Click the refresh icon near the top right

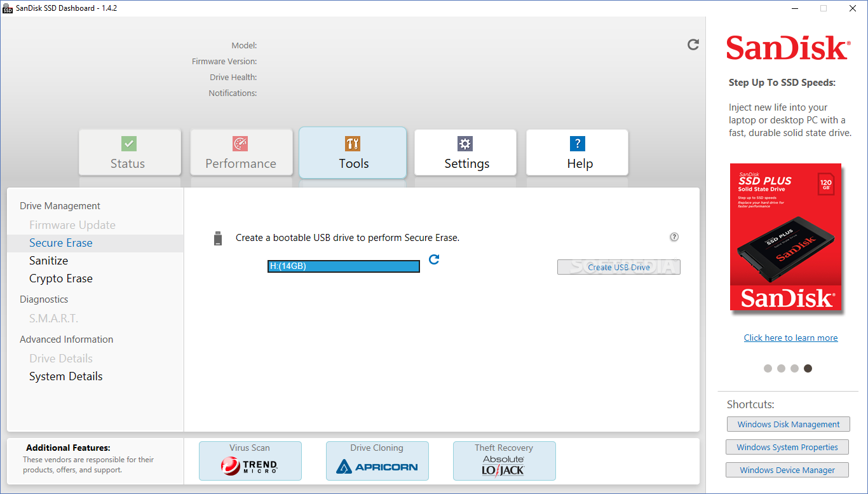693,45
